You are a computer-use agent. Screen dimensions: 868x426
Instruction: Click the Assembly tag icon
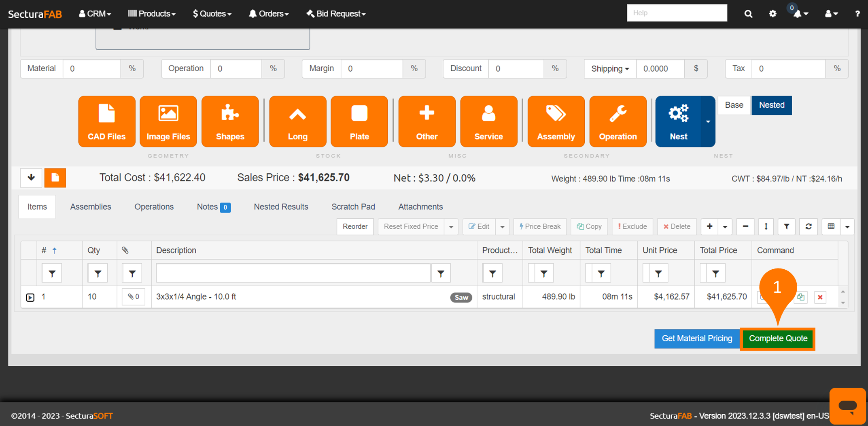click(x=556, y=121)
